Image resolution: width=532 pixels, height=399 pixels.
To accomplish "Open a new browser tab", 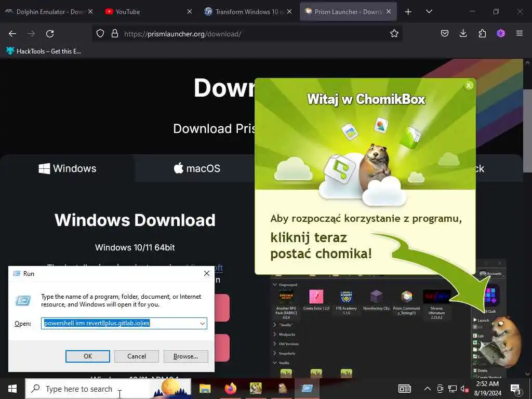I will [x=408, y=12].
